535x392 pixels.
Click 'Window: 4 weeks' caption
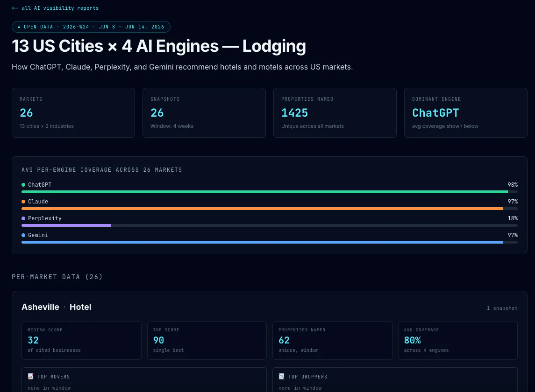point(172,126)
